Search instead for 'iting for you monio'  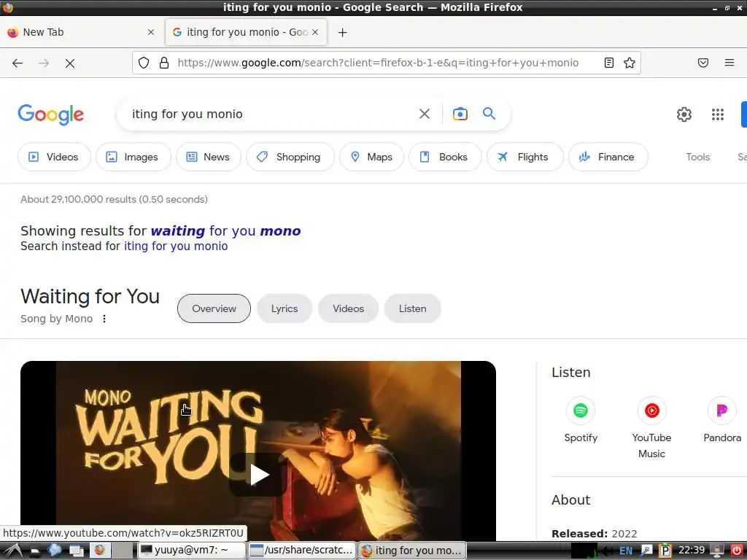click(x=176, y=246)
